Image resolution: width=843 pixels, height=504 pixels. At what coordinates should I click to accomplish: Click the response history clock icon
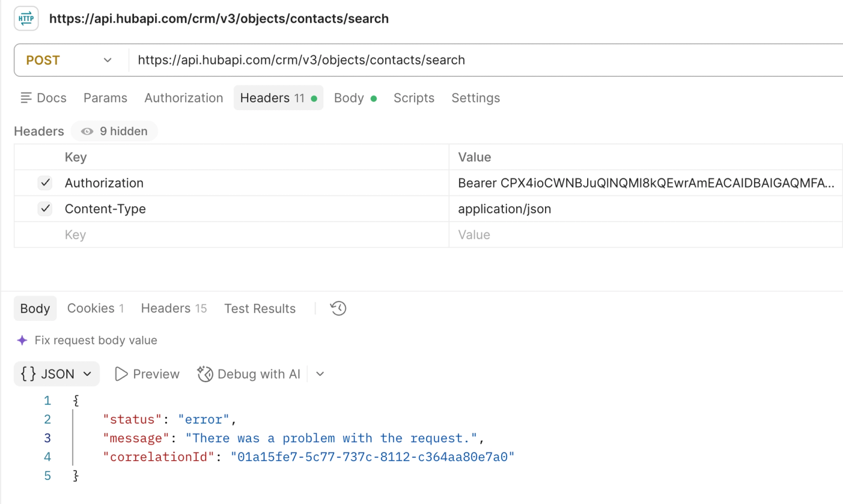point(338,308)
